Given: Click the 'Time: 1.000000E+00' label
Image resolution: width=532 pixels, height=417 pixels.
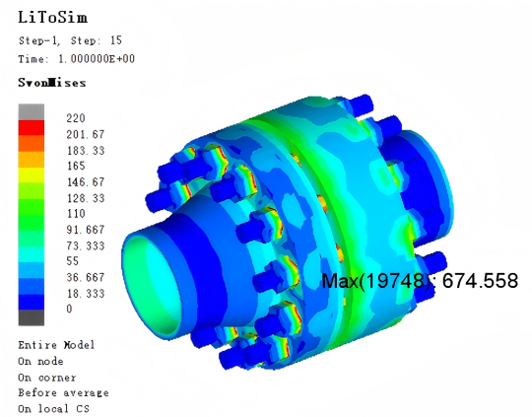Looking at the screenshot, I should pyautogui.click(x=76, y=59).
